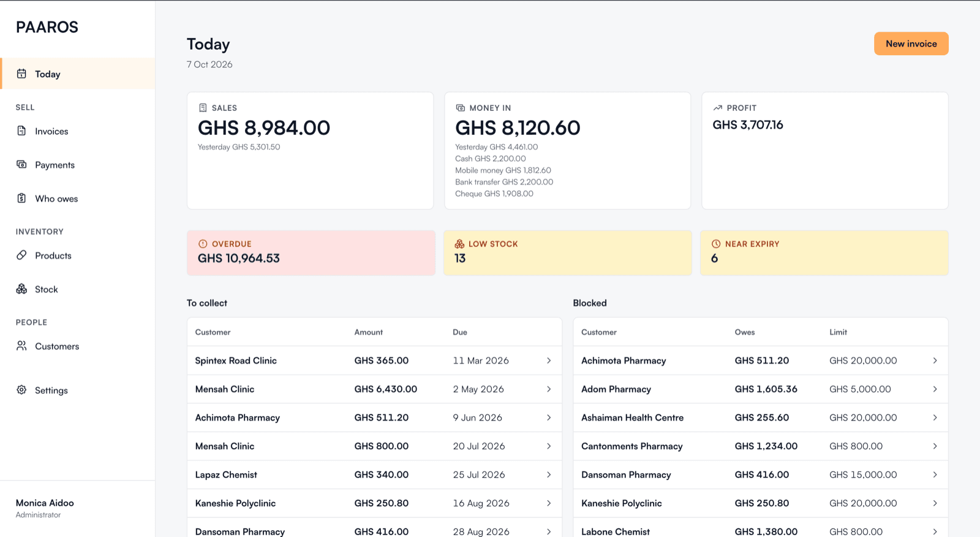980x537 pixels.
Task: Open blocked Ashaiman Health Centre chevron
Action: pyautogui.click(x=935, y=417)
